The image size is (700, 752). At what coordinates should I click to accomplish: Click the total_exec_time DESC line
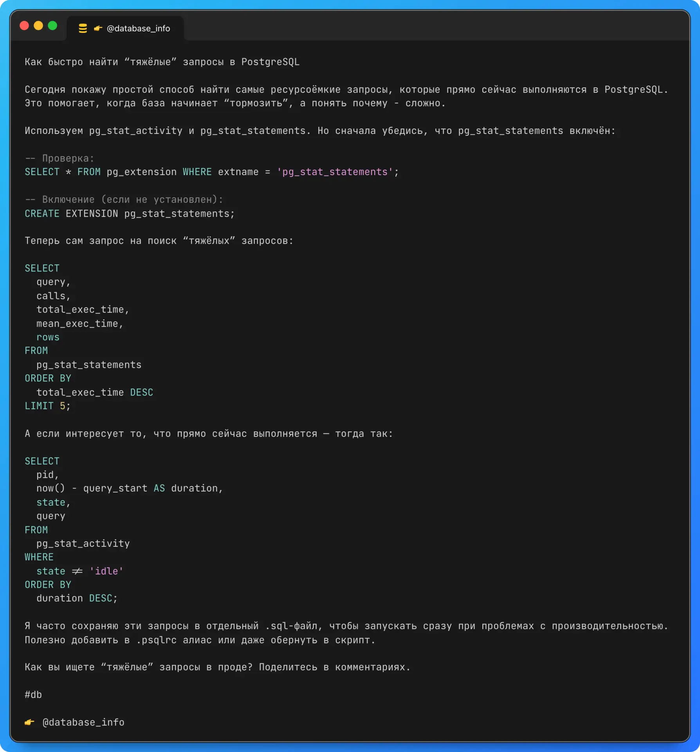pyautogui.click(x=95, y=392)
